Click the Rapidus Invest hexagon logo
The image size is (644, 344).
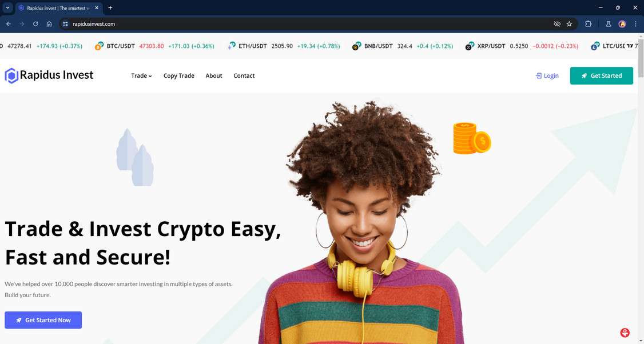point(11,75)
